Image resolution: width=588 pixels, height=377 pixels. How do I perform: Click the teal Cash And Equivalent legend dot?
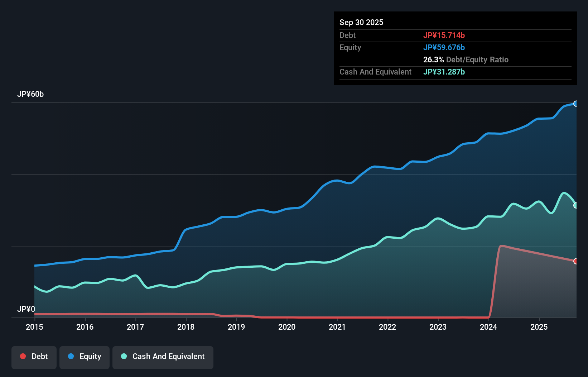point(124,356)
